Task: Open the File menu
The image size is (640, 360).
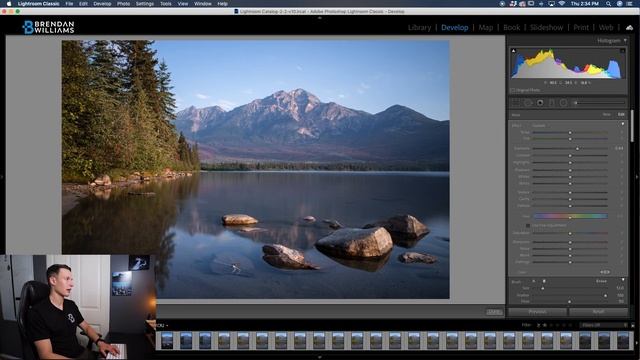Action: [x=69, y=4]
